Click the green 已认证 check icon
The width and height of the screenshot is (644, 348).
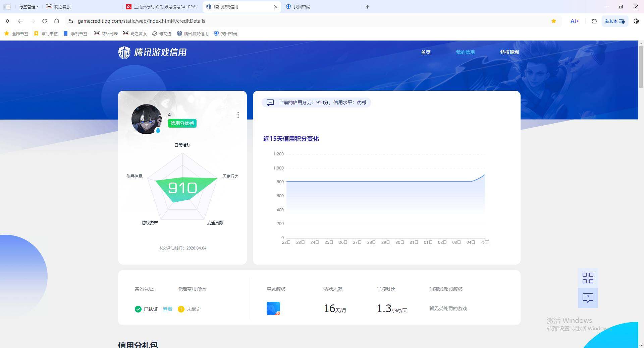coord(138,309)
